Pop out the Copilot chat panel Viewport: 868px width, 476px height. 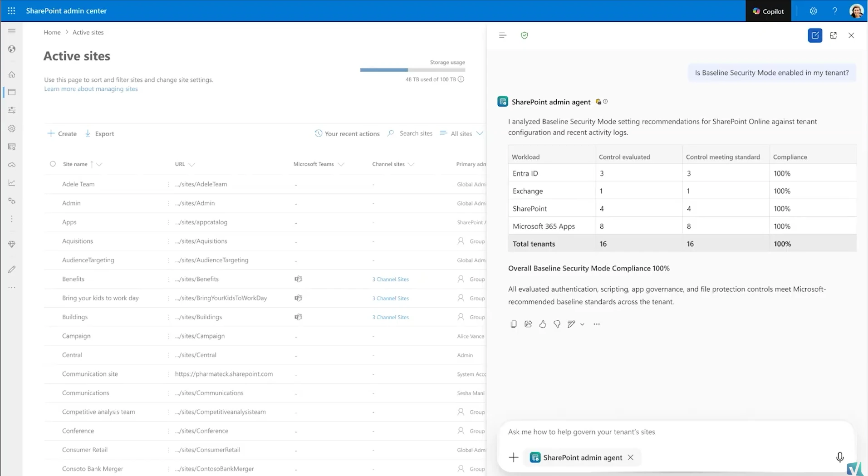point(833,35)
